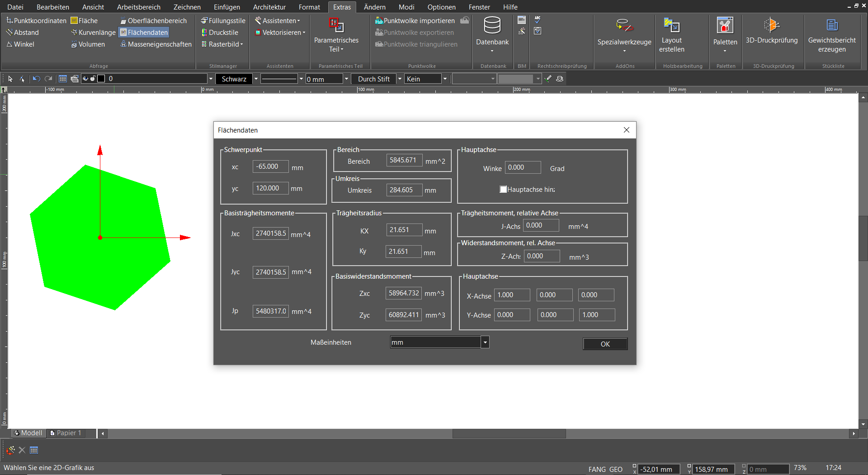Screen dimensions: 868x475
Task: Open the Paletten icon
Action: tap(725, 26)
